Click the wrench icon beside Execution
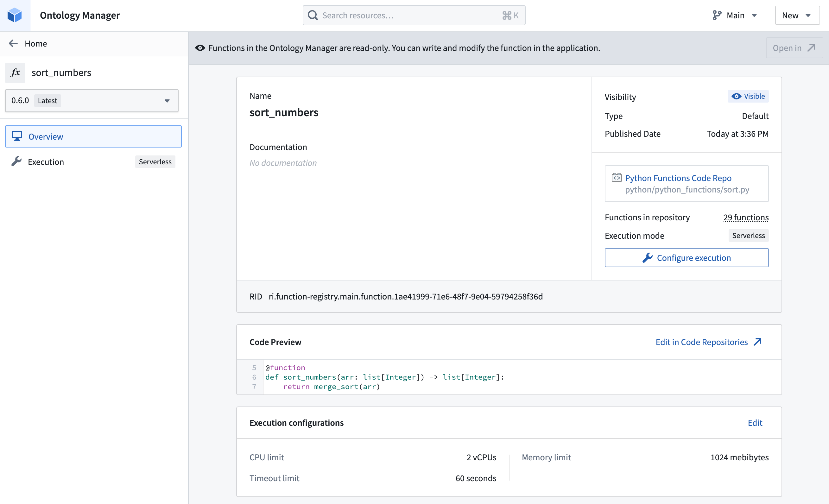The image size is (829, 504). [16, 161]
